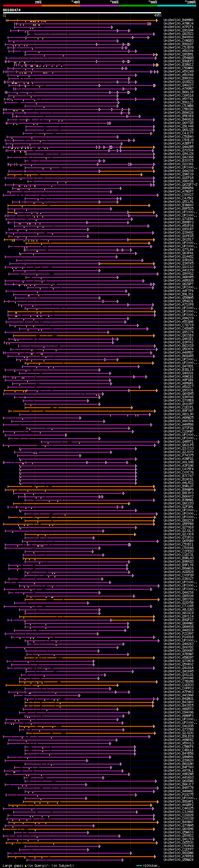Click the purple ~60% identity legend segment
The height and width of the screenshot is (868, 199).
pyautogui.click(x=99, y=6)
